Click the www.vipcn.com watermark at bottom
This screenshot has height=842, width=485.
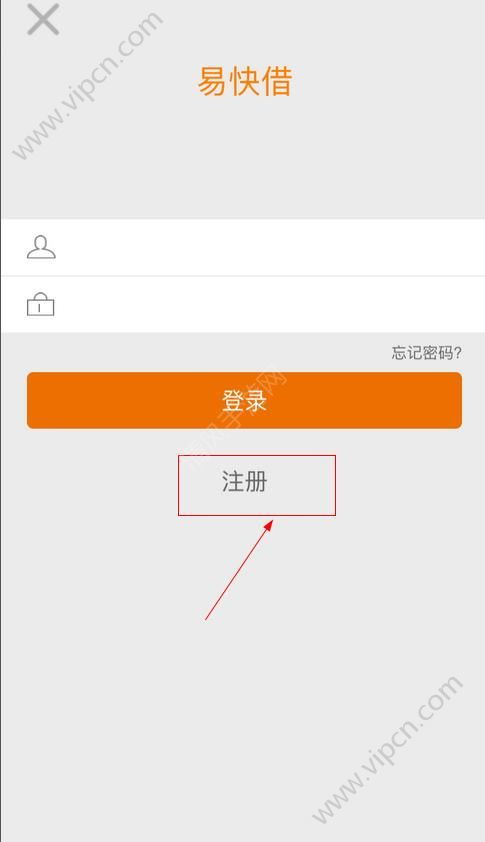387,749
